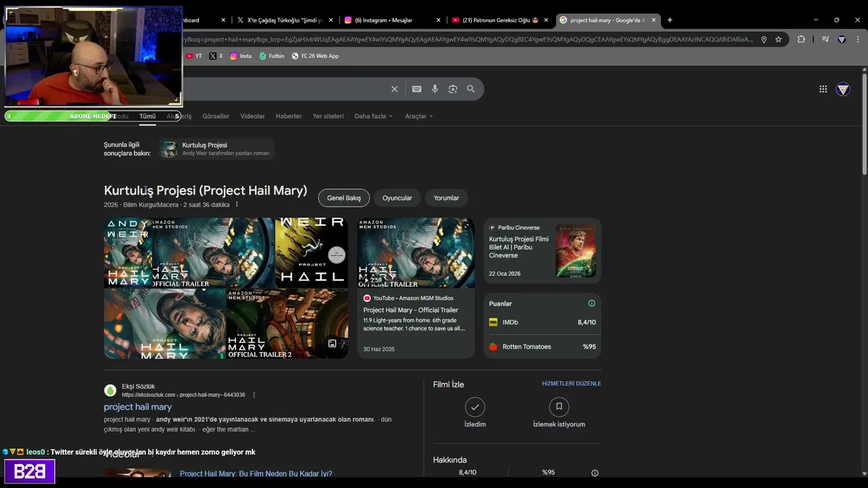Open Google account avatar on page

843,89
